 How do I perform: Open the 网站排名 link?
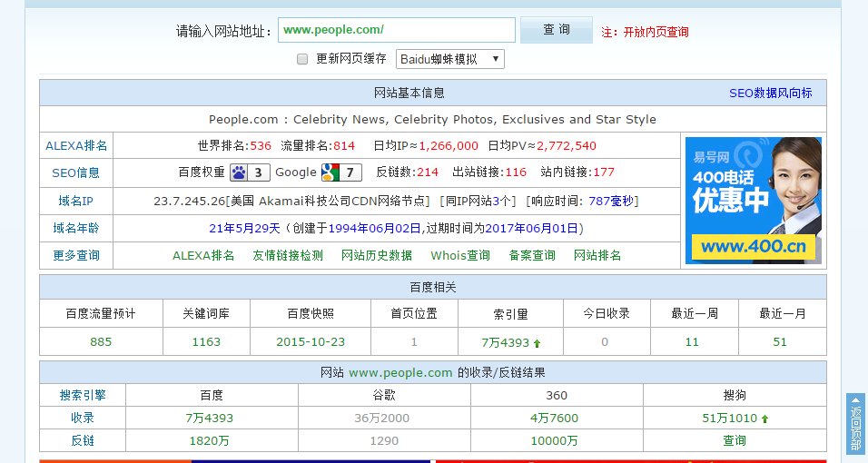point(597,256)
